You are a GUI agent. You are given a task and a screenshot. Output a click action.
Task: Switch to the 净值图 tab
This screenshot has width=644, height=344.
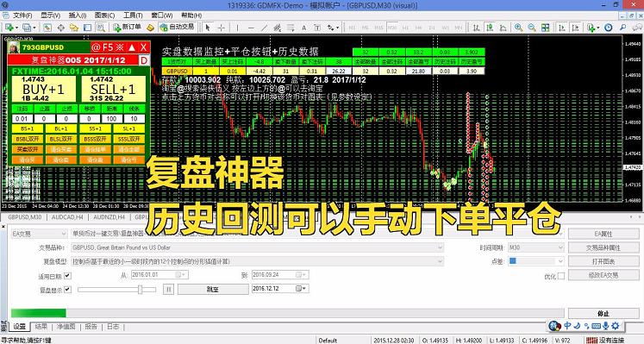pos(66,327)
